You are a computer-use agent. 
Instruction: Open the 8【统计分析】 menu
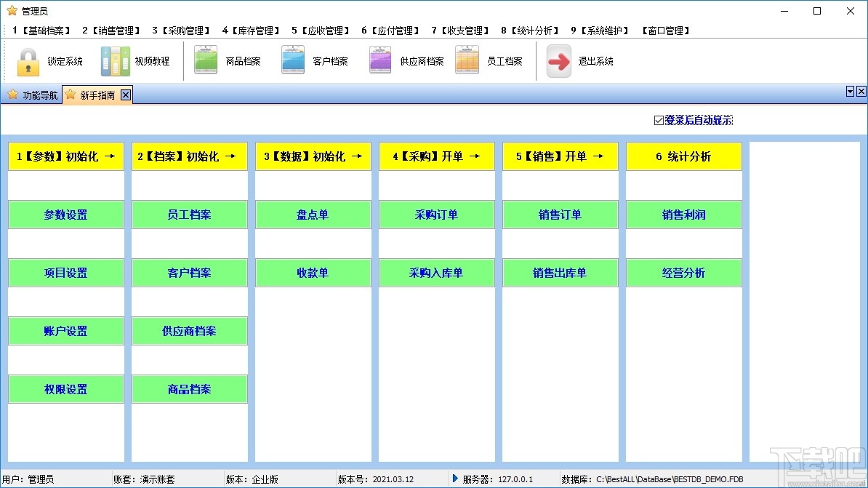point(529,30)
